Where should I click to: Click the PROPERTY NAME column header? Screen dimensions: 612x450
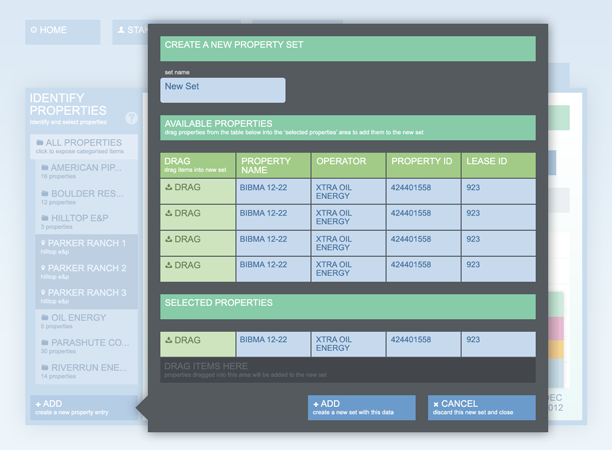273,165
